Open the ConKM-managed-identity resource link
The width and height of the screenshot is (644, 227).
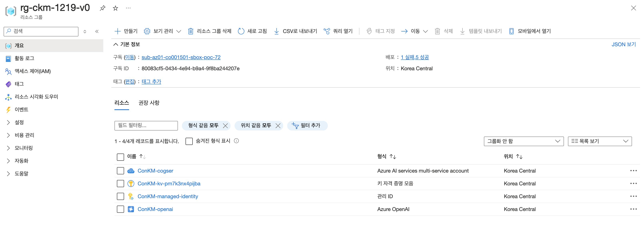coord(168,197)
